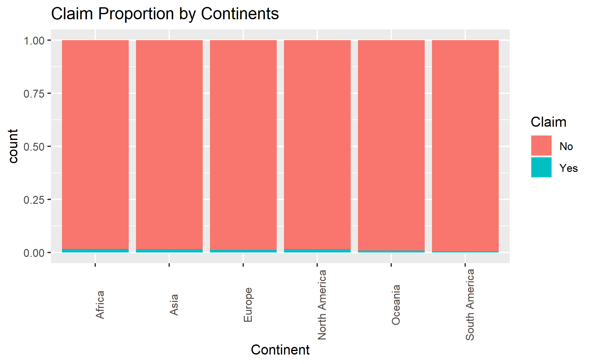Select the "North America" x-axis label
This screenshot has height=364, width=592.
click(x=322, y=305)
